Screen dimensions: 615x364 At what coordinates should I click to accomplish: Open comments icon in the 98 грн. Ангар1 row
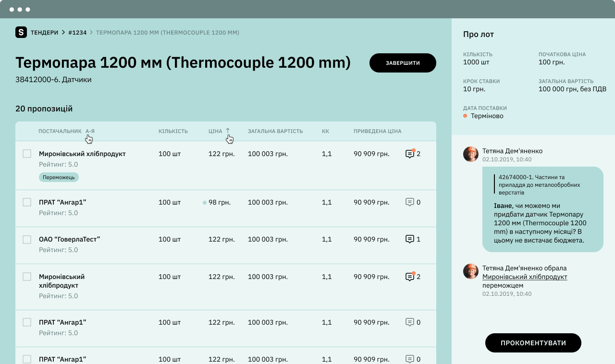tap(410, 202)
